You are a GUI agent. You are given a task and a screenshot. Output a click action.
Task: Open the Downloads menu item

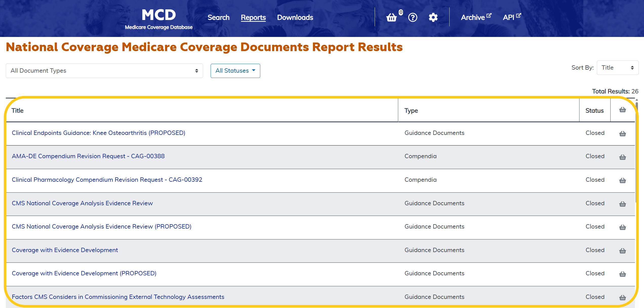(x=295, y=17)
